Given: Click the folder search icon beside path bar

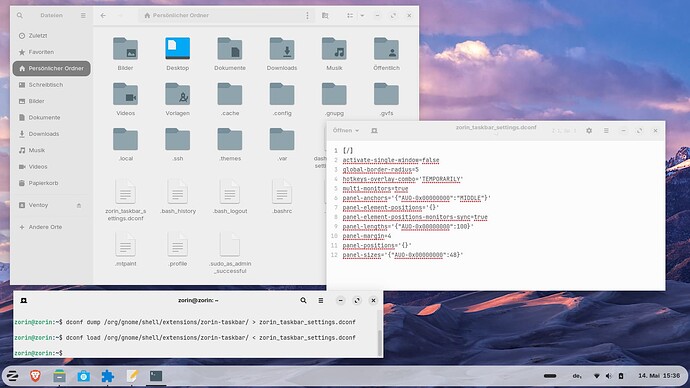Looking at the screenshot, I should [325, 15].
